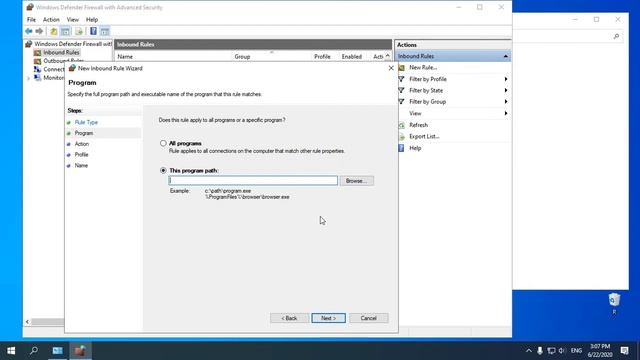This screenshot has height=360, width=640.
Task: Click Refresh in the Actions pane
Action: click(418, 125)
